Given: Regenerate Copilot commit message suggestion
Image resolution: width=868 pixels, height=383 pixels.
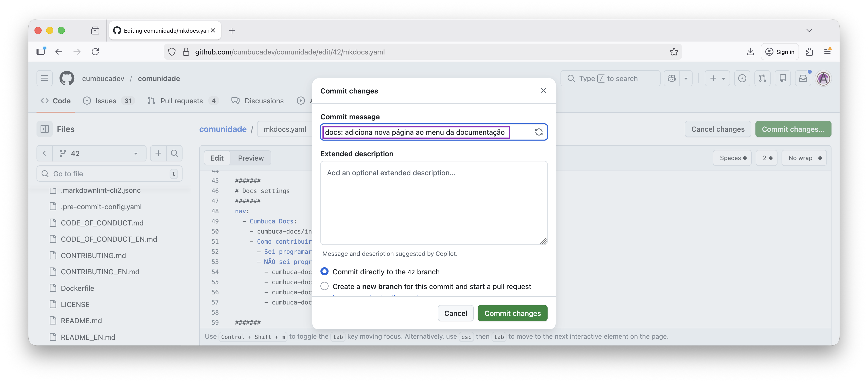Looking at the screenshot, I should coord(538,132).
